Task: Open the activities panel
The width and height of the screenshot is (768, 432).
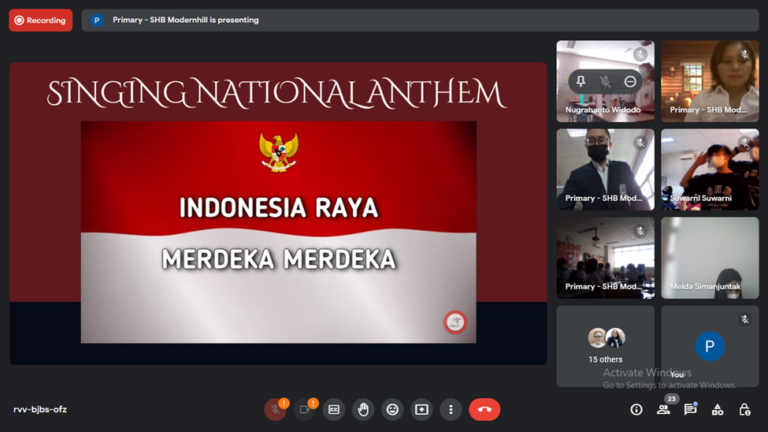Action: pyautogui.click(x=717, y=410)
